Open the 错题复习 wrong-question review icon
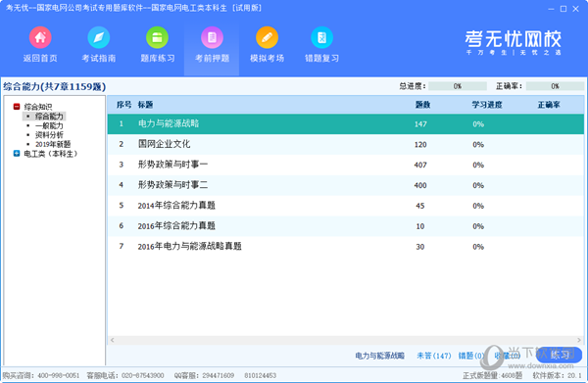The width and height of the screenshot is (588, 383). coord(321,37)
